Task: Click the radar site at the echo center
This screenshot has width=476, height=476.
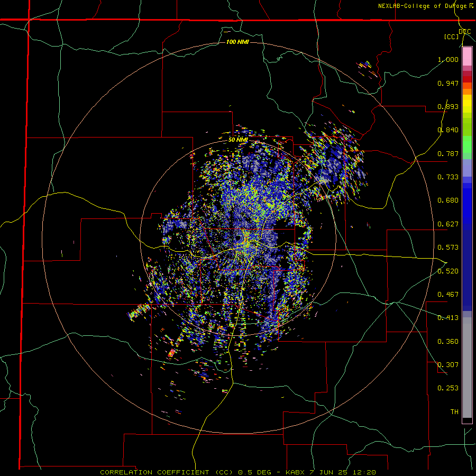Action: click(x=239, y=237)
